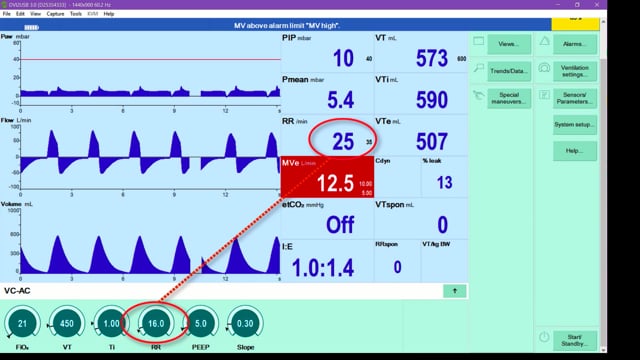The width and height of the screenshot is (640, 360).
Task: Select the Ti knob showing 1.00
Action: tap(111, 323)
